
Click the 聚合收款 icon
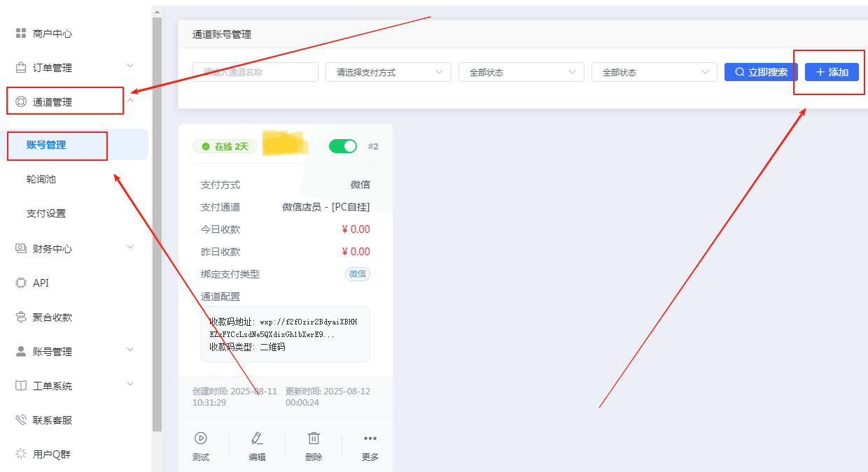tap(20, 317)
